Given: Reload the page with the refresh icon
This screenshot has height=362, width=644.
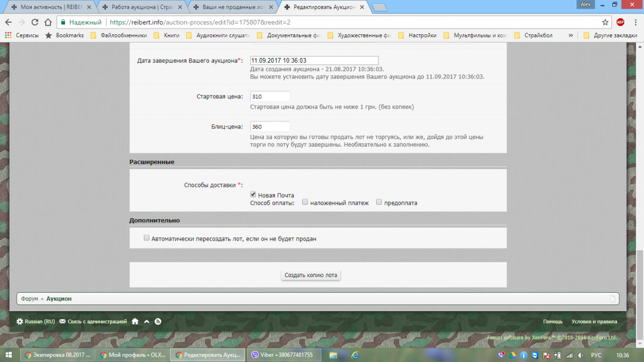Looking at the screenshot, I should [x=35, y=22].
